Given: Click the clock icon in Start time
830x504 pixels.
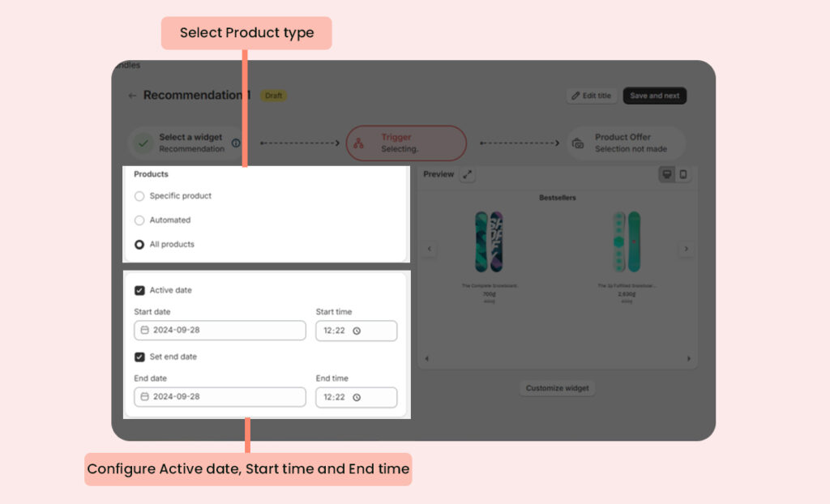Looking at the screenshot, I should [357, 331].
